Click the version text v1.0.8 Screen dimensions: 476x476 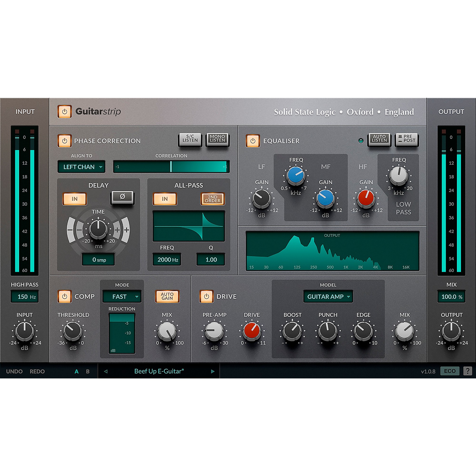pyautogui.click(x=428, y=372)
